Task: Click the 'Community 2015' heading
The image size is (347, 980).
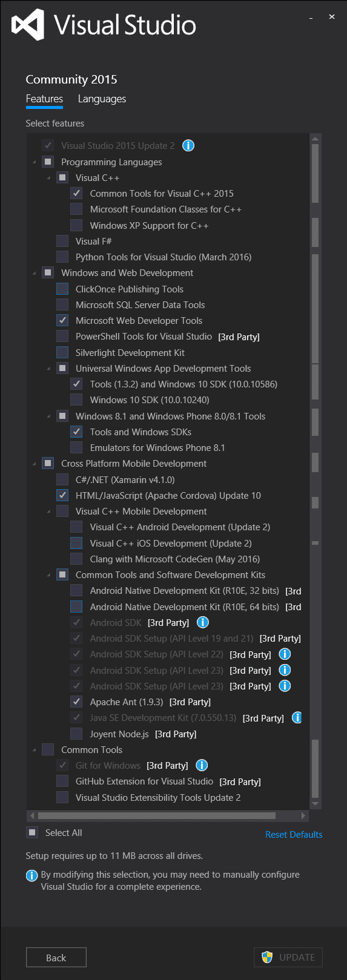Action: pos(71,79)
